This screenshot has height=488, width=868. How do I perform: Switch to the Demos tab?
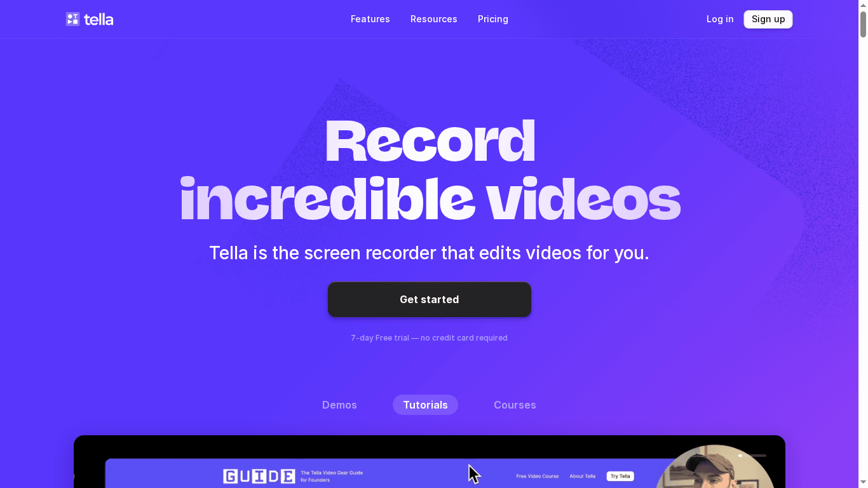tap(339, 405)
